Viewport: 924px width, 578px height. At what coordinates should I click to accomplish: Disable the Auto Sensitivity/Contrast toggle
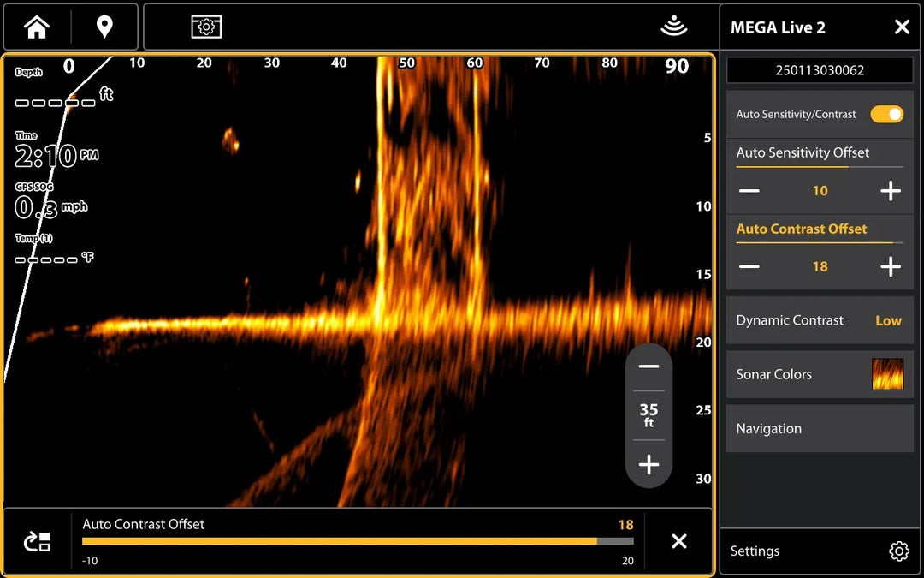[x=887, y=114]
